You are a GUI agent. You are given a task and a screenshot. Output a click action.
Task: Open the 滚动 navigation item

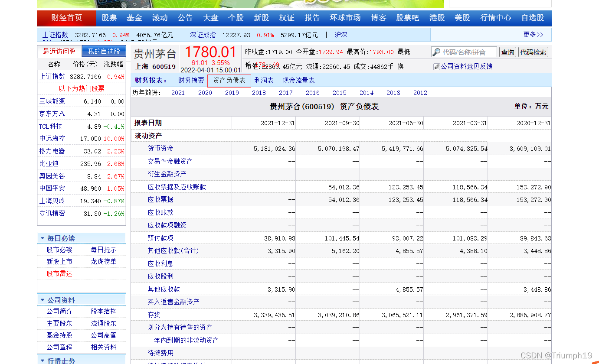pos(160,18)
